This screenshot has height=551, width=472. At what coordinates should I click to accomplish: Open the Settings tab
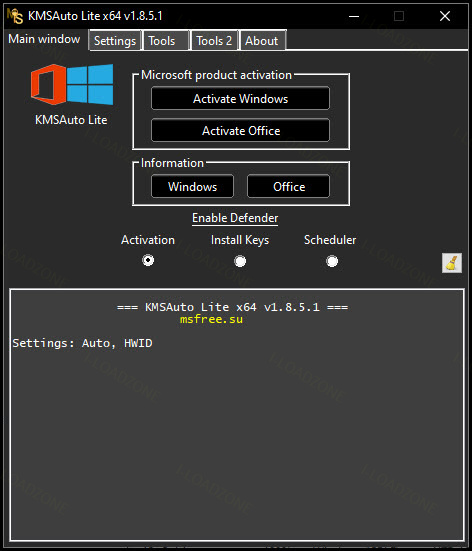(x=115, y=41)
